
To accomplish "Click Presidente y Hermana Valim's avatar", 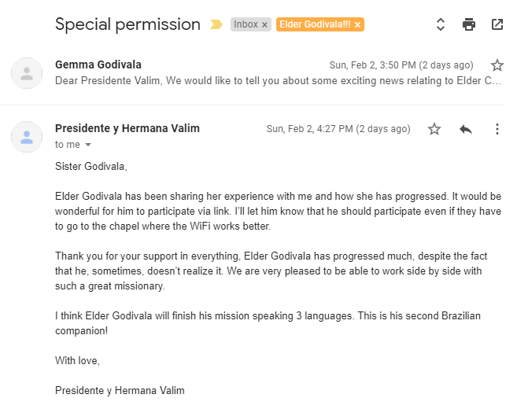I will (x=27, y=137).
